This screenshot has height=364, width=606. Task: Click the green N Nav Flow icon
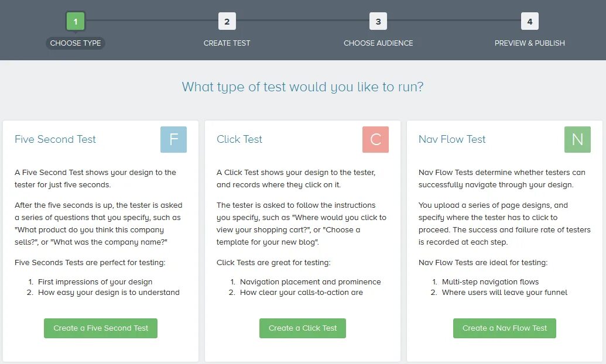click(577, 139)
